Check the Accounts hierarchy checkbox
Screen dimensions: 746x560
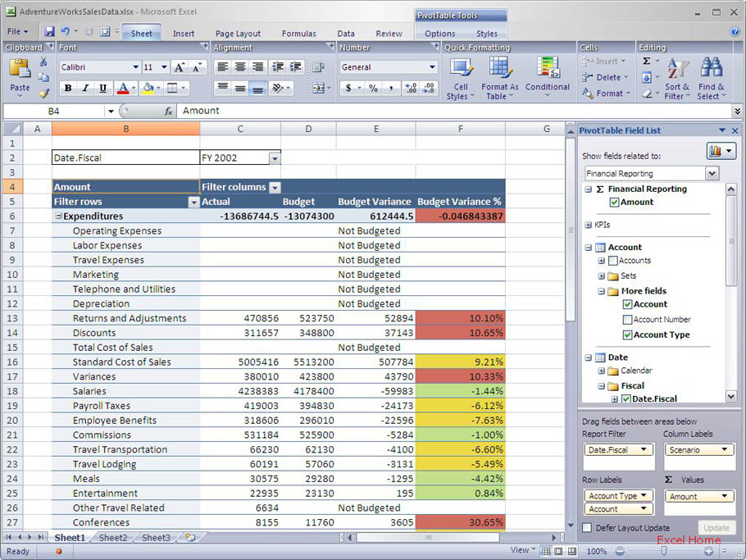point(613,261)
